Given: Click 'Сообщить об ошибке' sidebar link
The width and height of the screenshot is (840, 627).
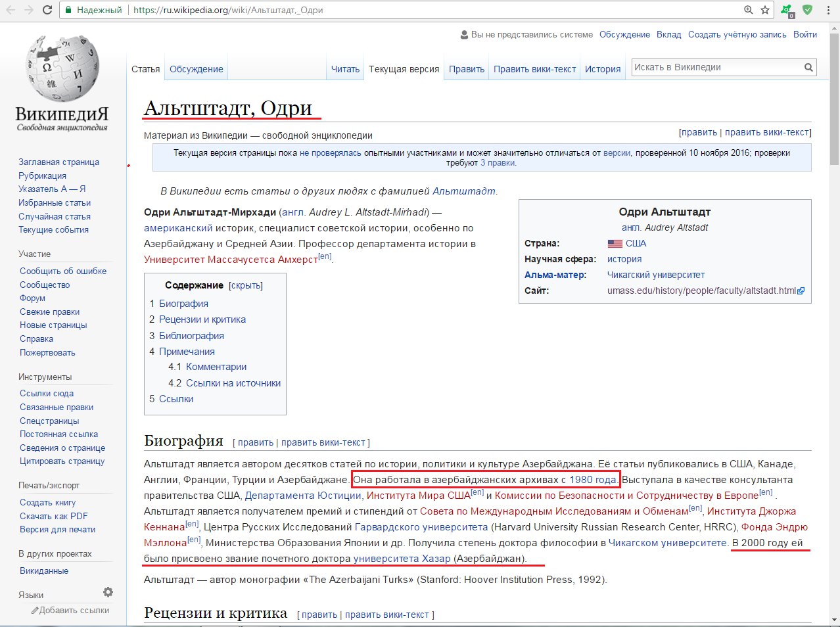Looking at the screenshot, I should tap(63, 271).
